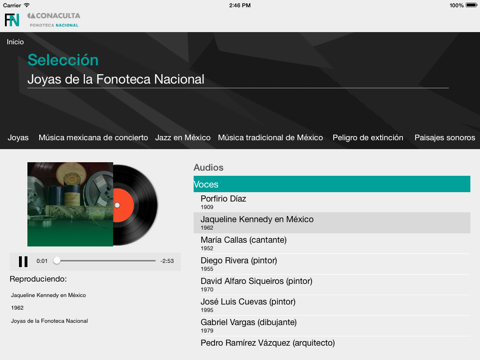Open the FN Fonoteca Nacional logo
This screenshot has height=360, width=480.
[12, 20]
